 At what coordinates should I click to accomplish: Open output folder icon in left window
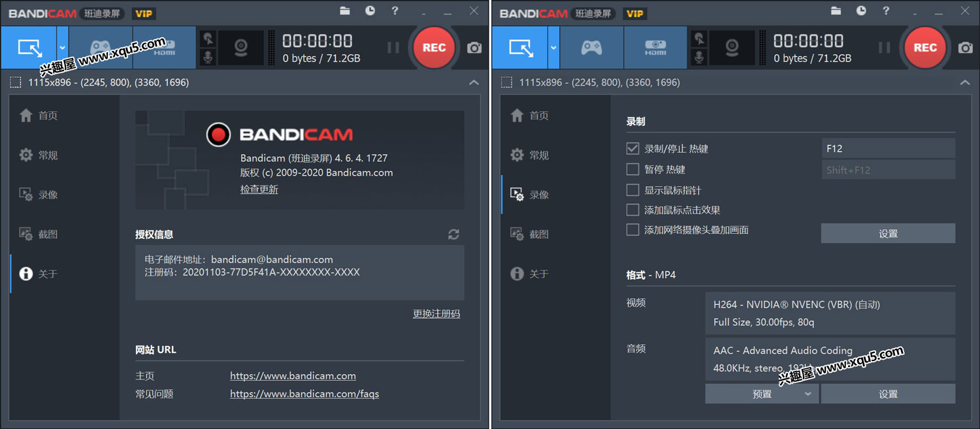[x=345, y=10]
